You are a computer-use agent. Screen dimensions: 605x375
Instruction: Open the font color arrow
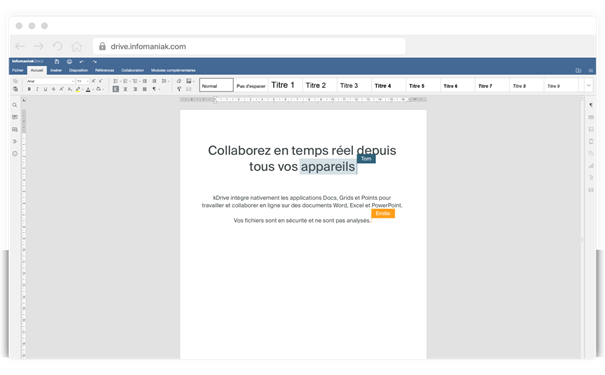(93, 89)
